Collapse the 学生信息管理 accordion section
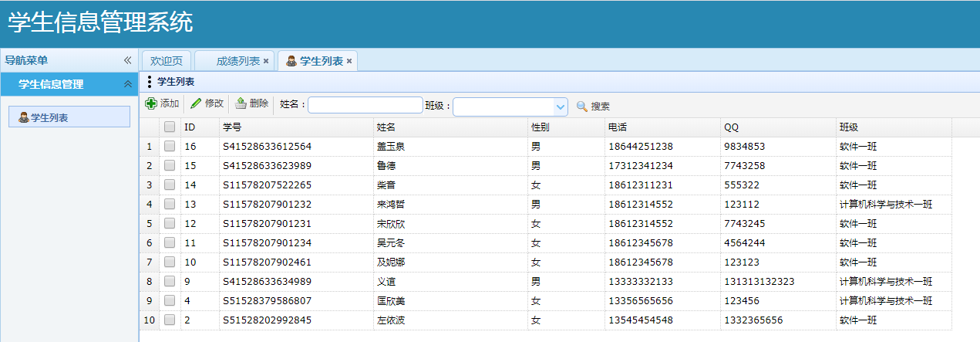The width and height of the screenshot is (980, 342). (x=128, y=84)
